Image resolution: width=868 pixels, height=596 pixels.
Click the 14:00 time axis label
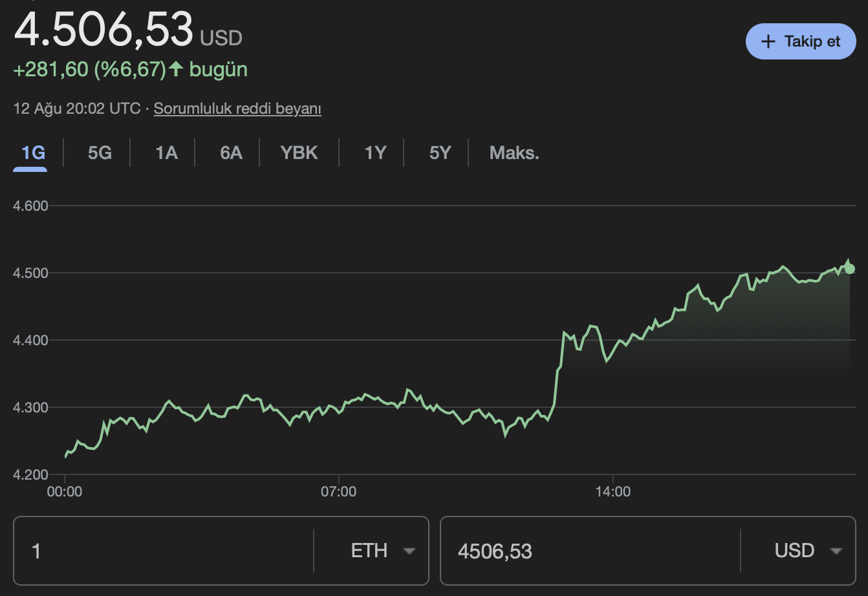(x=613, y=492)
